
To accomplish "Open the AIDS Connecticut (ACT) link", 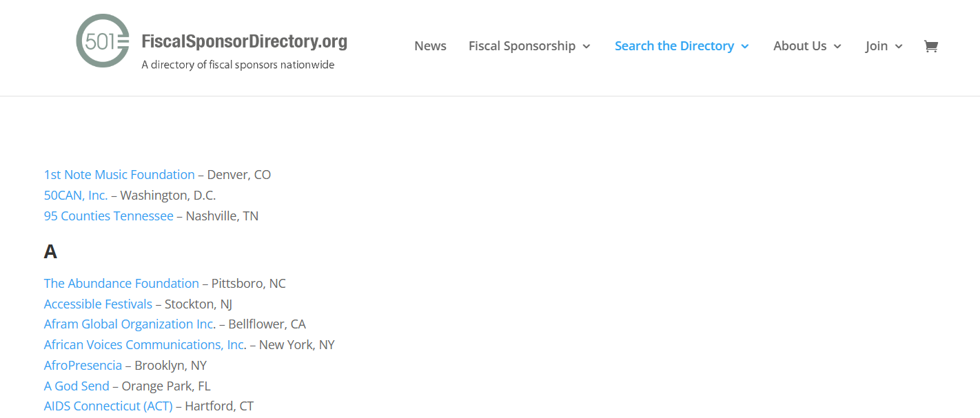I will [x=108, y=406].
